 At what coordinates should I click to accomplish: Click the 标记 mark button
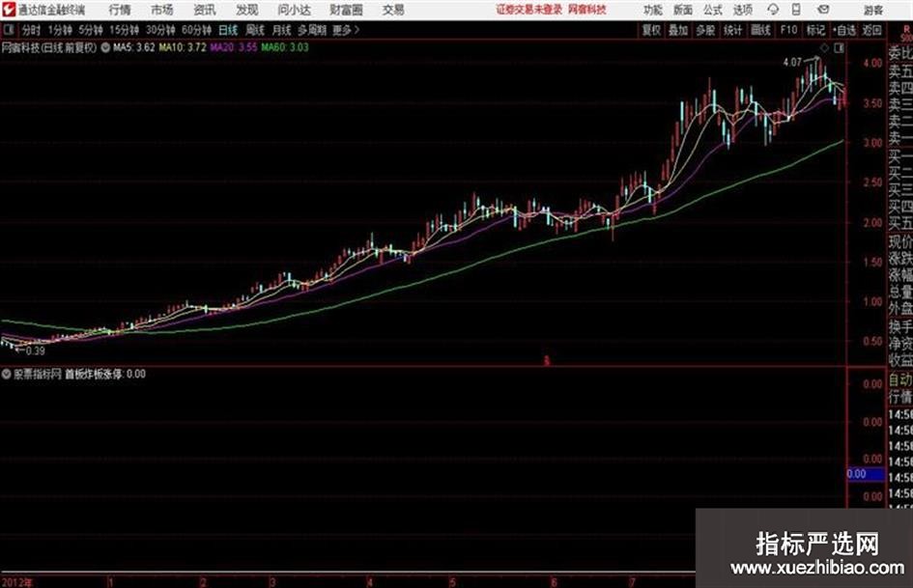click(x=815, y=30)
